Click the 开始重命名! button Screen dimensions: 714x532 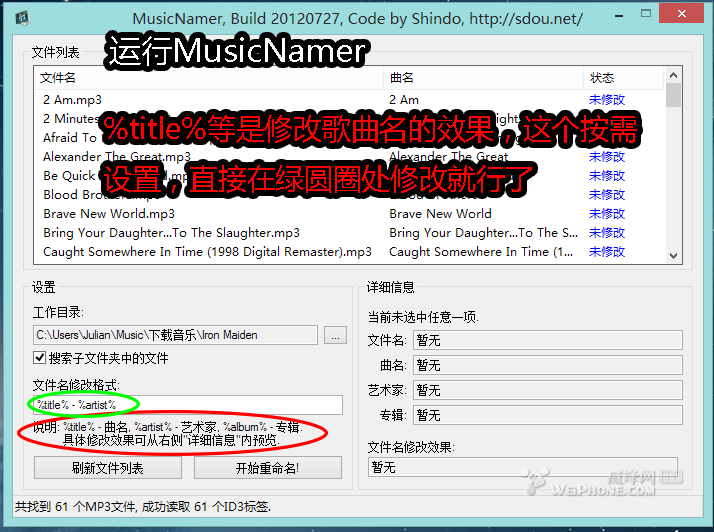[x=268, y=468]
